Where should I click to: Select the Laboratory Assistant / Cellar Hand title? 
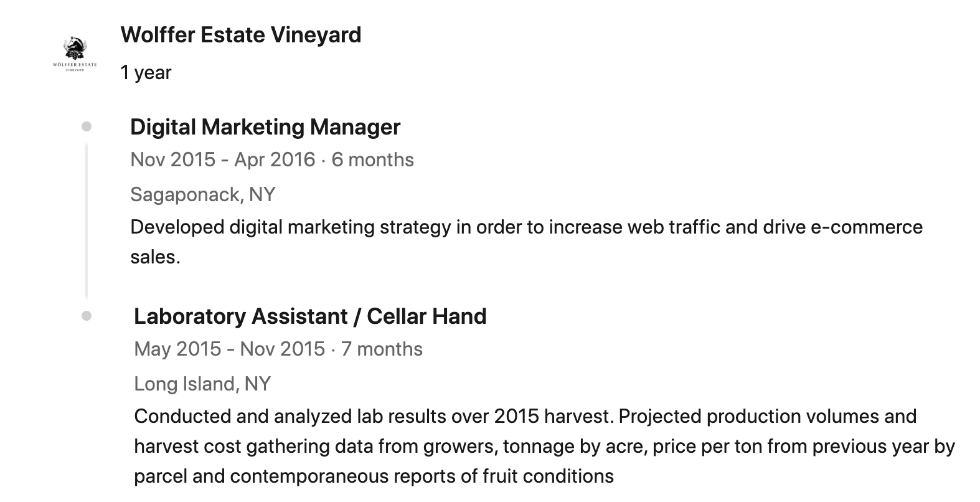click(310, 316)
